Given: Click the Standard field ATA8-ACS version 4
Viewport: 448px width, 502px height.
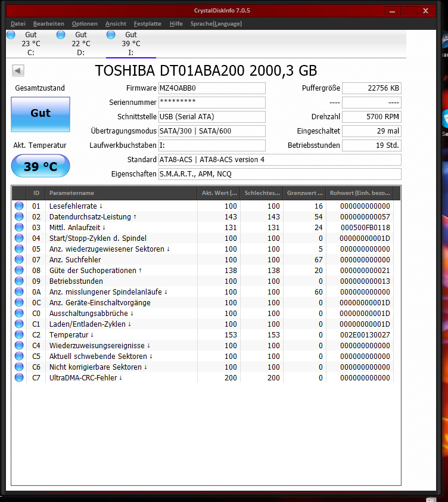Looking at the screenshot, I should [x=279, y=160].
